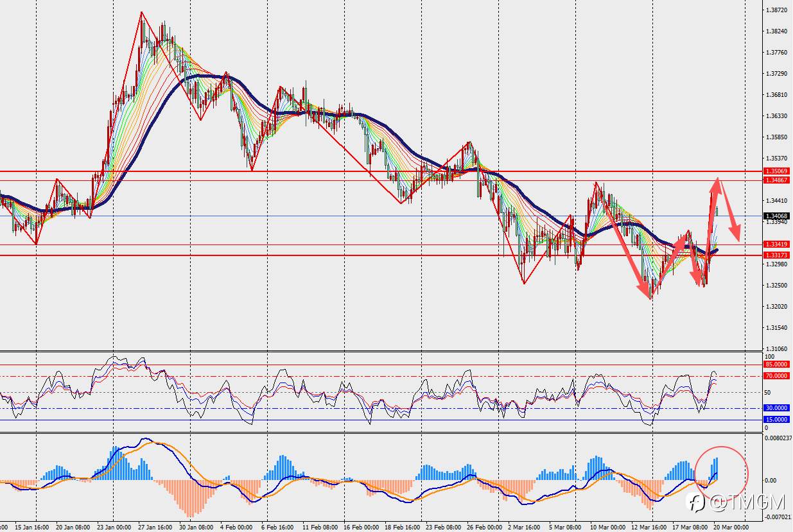Click the -0.007021 MACD scale label

coord(778,516)
